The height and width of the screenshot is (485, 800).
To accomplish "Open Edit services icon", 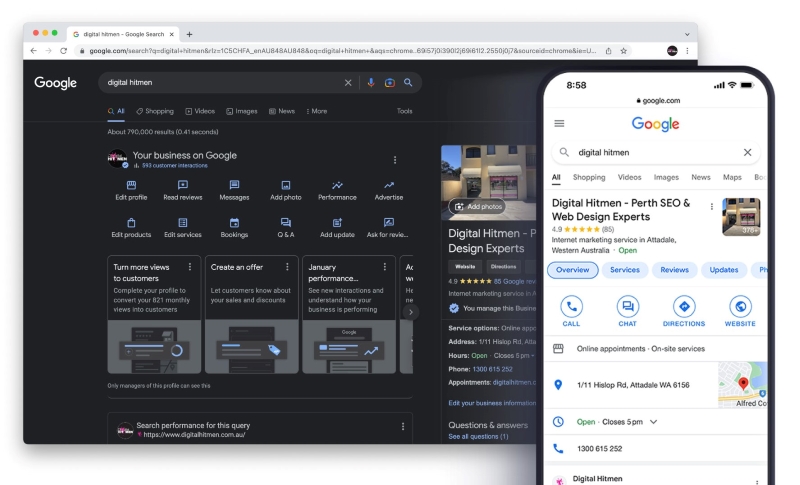I will 183,222.
